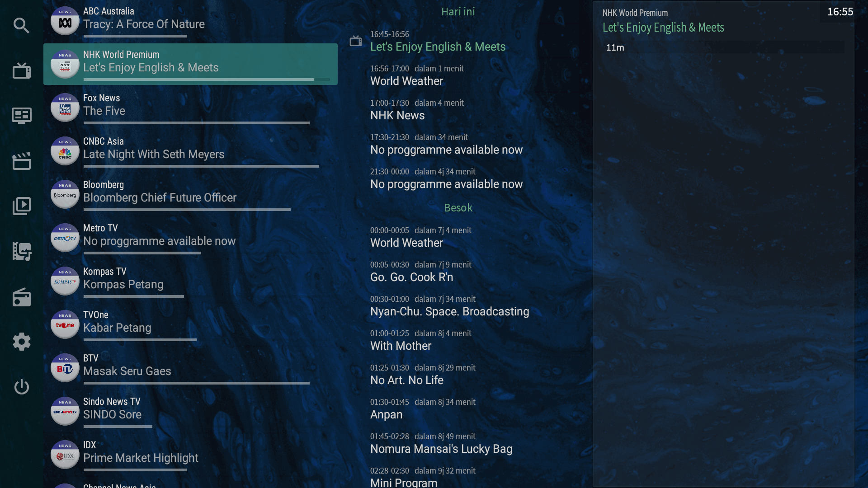
Task: Select Metro TV channel logo
Action: pyautogui.click(x=65, y=238)
